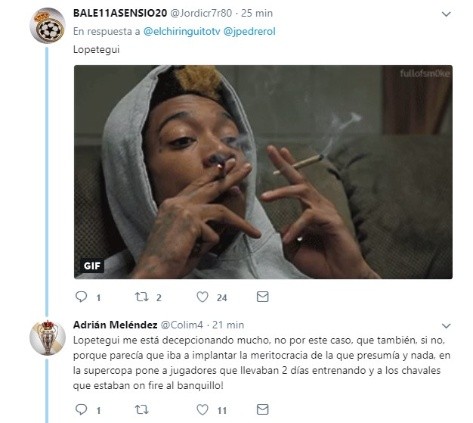Expand options chevron on Adrián Meléndez's tweet
Screen dimensions: 473x423
pos(446,326)
